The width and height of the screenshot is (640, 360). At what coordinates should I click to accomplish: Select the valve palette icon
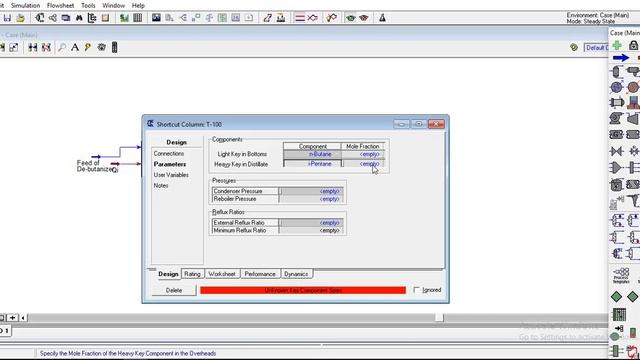click(x=617, y=151)
